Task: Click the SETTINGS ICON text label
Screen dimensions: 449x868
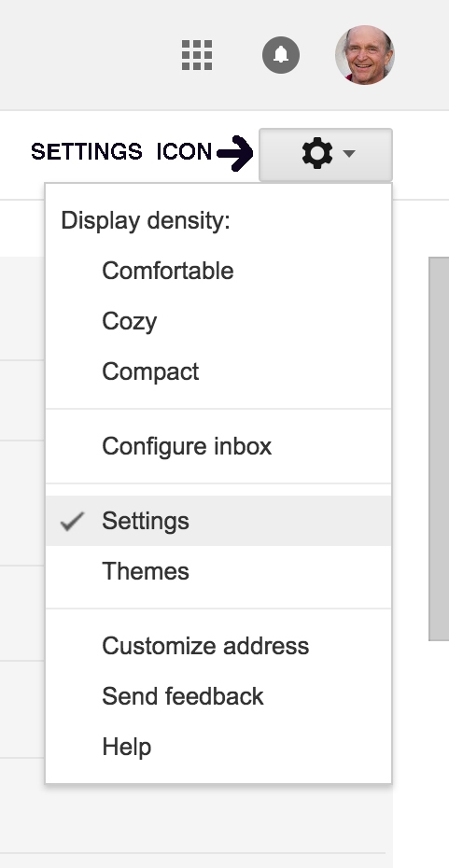Action: coord(121,152)
